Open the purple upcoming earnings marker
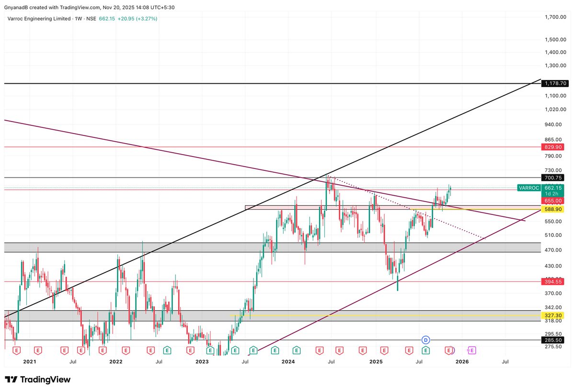Screen dimensions: 575x392 (471, 351)
